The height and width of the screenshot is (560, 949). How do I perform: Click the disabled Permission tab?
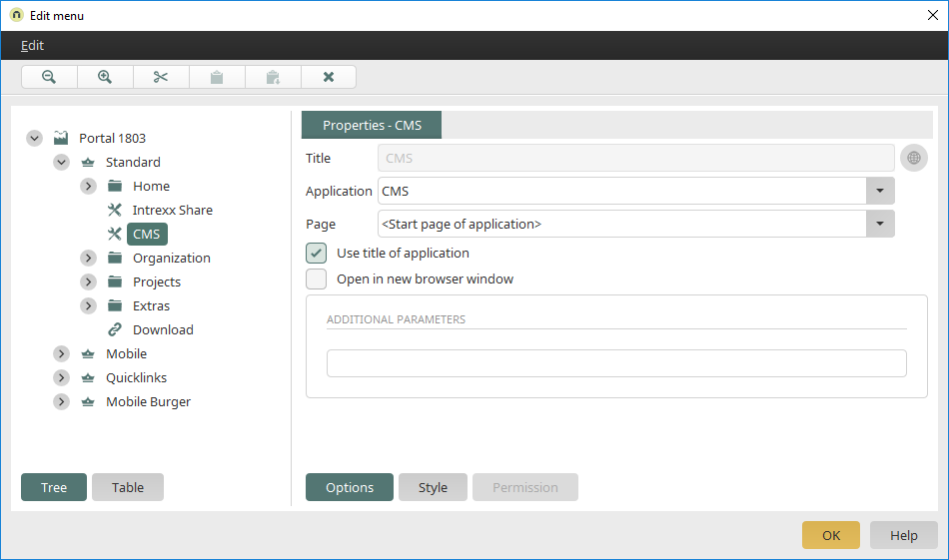click(525, 487)
